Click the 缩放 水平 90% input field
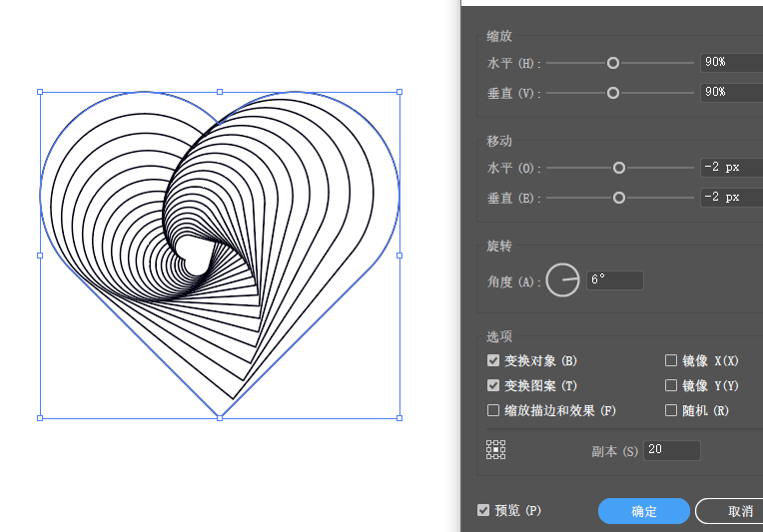 click(x=730, y=62)
